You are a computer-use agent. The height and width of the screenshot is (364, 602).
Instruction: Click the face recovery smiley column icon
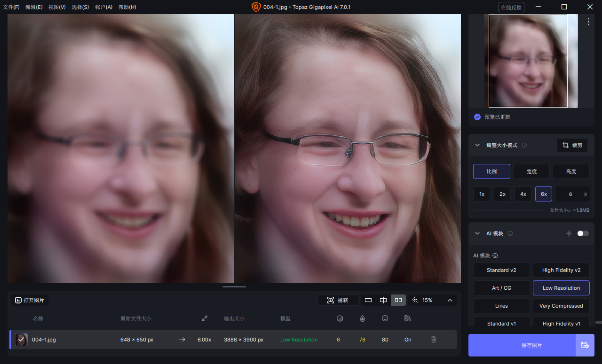tap(385, 318)
